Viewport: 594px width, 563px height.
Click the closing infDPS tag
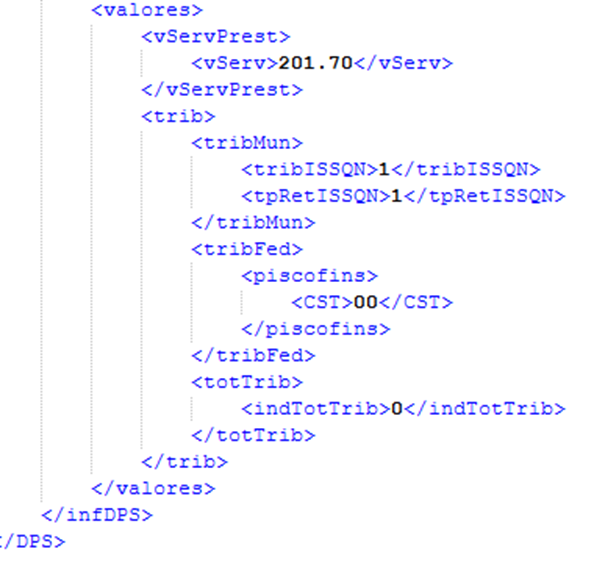(x=97, y=515)
